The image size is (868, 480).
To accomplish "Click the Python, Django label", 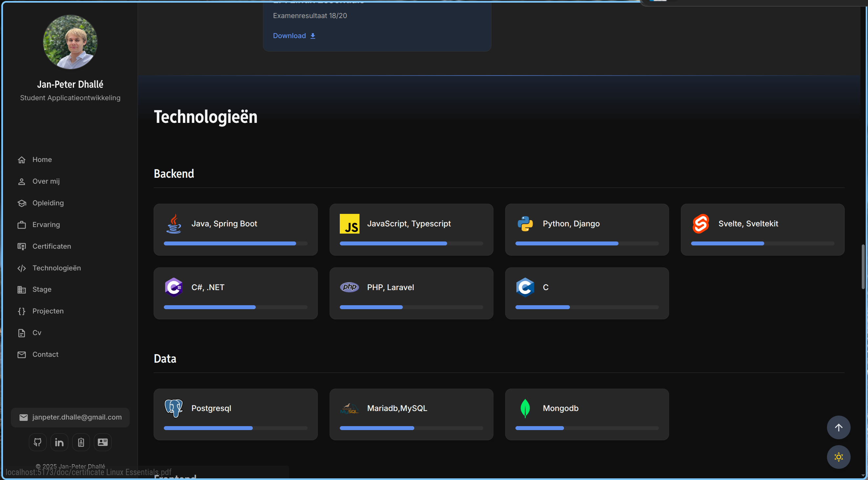I will pyautogui.click(x=571, y=224).
